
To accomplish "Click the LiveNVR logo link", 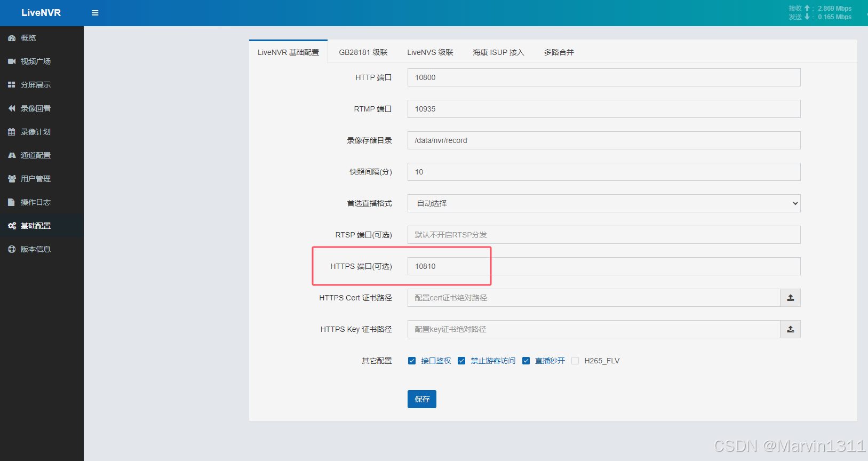I will click(x=41, y=13).
